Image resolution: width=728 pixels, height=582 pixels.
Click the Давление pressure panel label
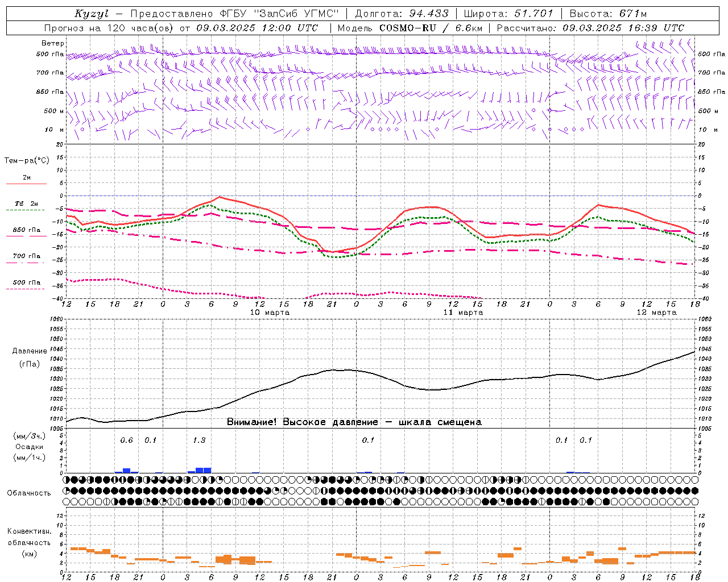pyautogui.click(x=30, y=351)
